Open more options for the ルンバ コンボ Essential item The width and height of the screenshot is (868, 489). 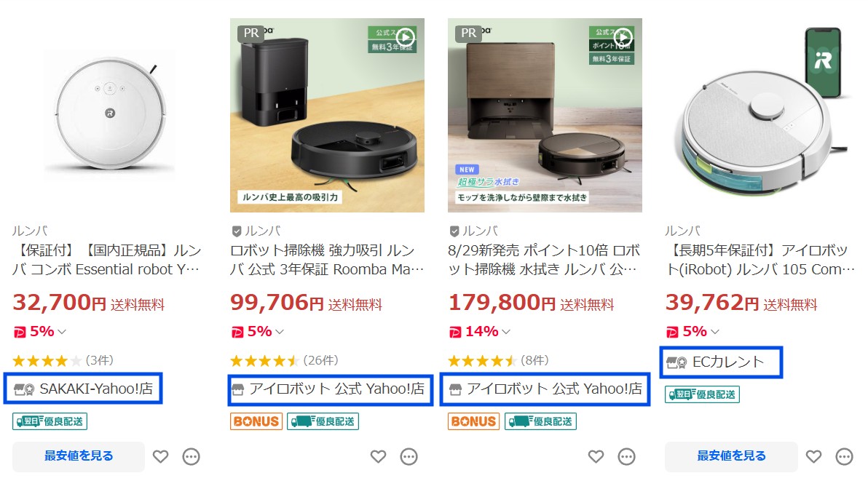click(191, 456)
